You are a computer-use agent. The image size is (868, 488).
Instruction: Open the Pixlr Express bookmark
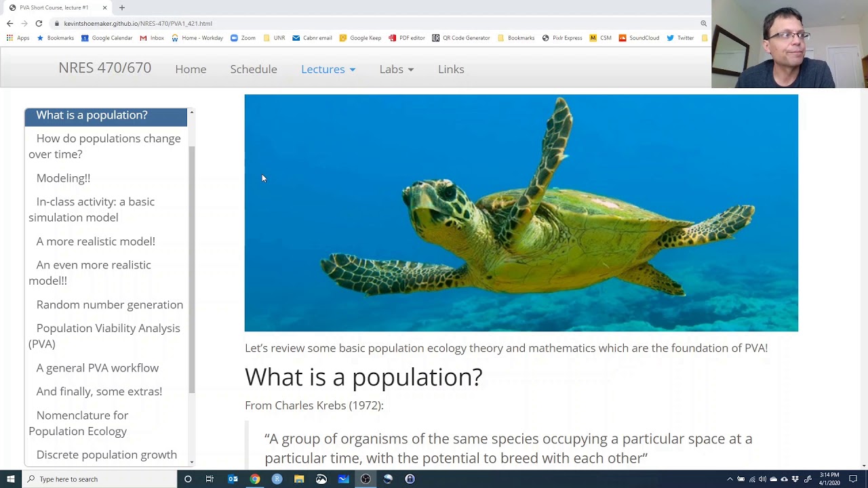point(561,38)
